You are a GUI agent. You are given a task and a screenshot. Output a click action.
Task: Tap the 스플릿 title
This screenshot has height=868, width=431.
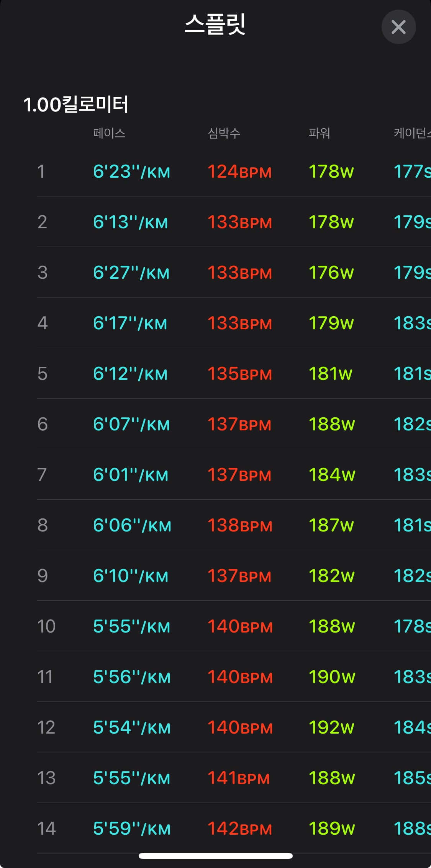(215, 25)
